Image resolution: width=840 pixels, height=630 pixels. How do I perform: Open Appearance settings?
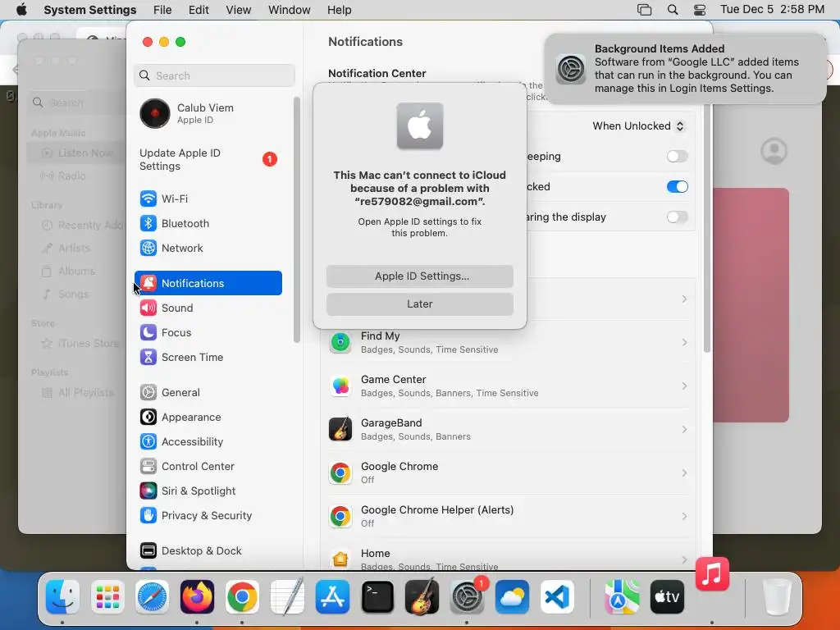208,418
